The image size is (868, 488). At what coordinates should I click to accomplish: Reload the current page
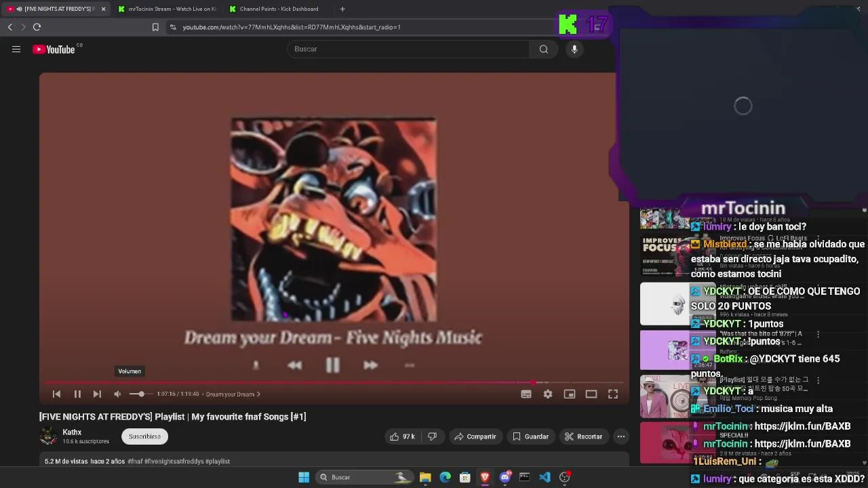[37, 27]
